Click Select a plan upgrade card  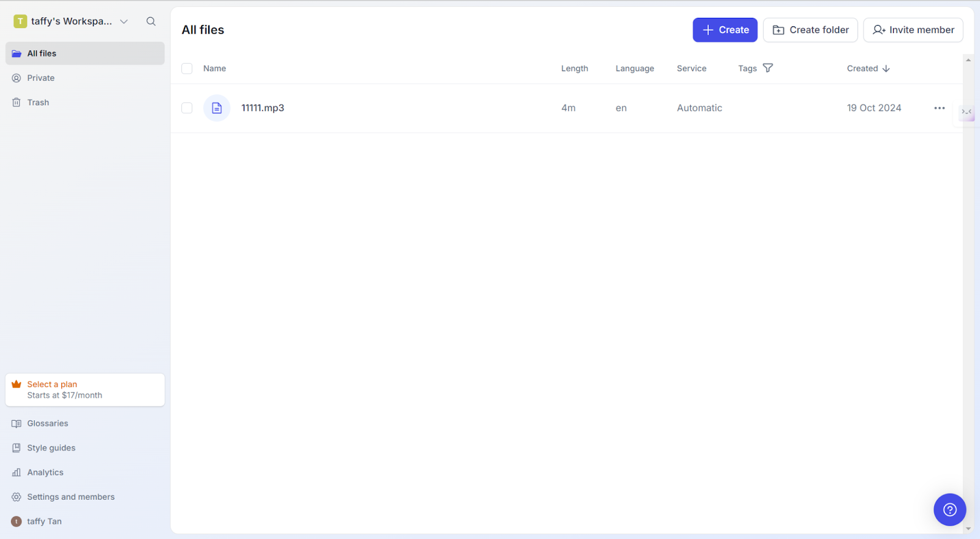pos(85,390)
